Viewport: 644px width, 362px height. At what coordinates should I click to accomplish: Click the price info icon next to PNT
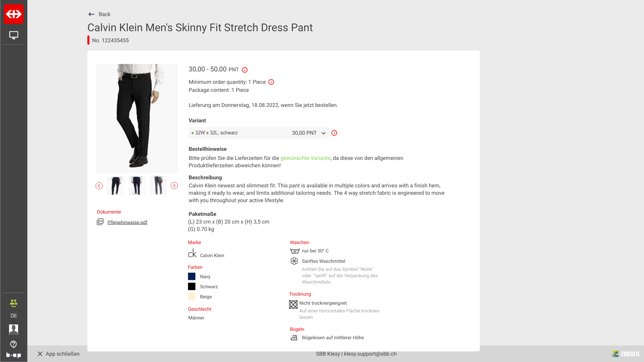point(245,70)
